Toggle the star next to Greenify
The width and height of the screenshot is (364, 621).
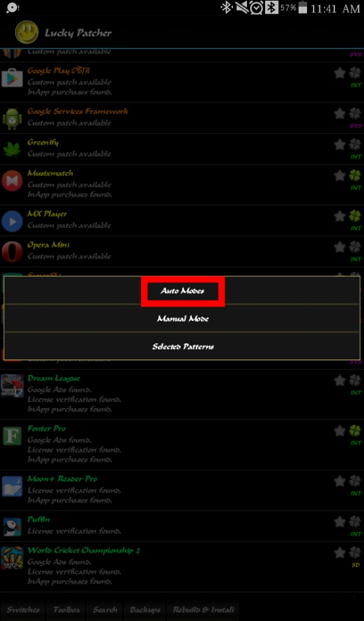click(340, 145)
